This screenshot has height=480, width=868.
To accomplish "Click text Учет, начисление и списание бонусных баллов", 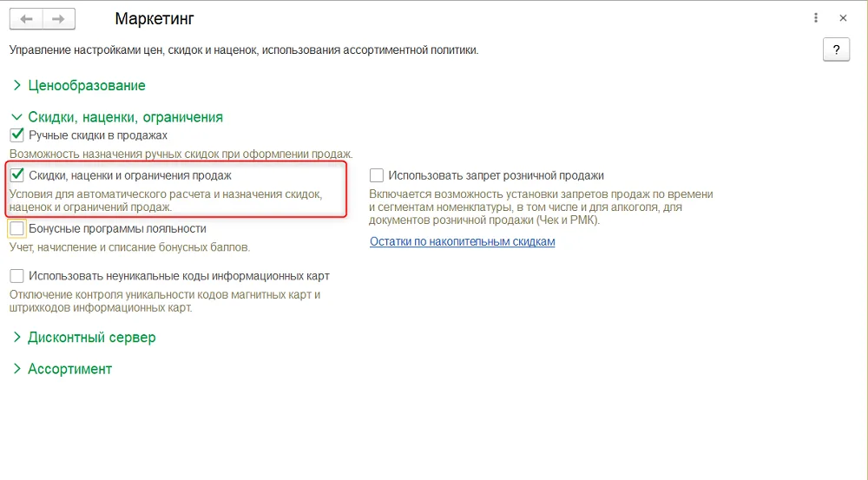I will (129, 247).
